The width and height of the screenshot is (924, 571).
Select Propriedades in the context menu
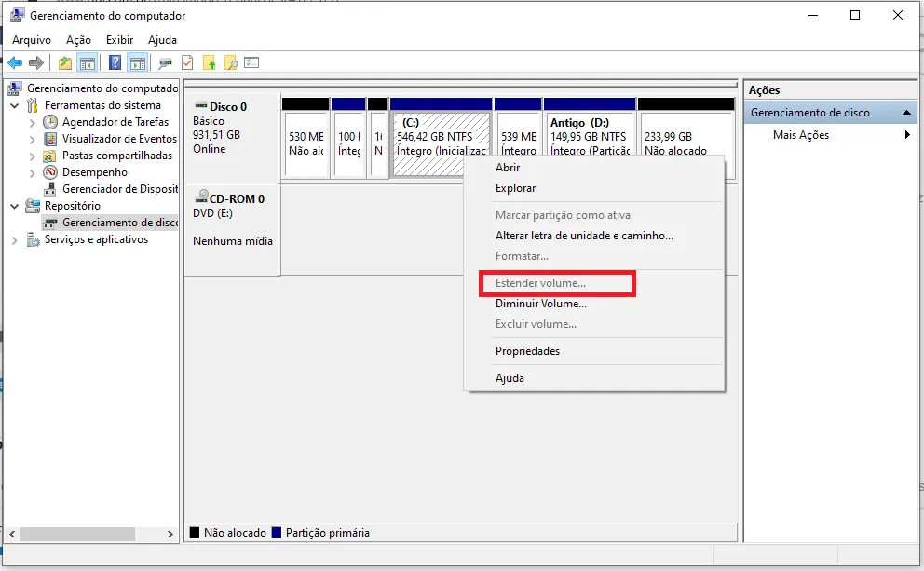tap(527, 351)
